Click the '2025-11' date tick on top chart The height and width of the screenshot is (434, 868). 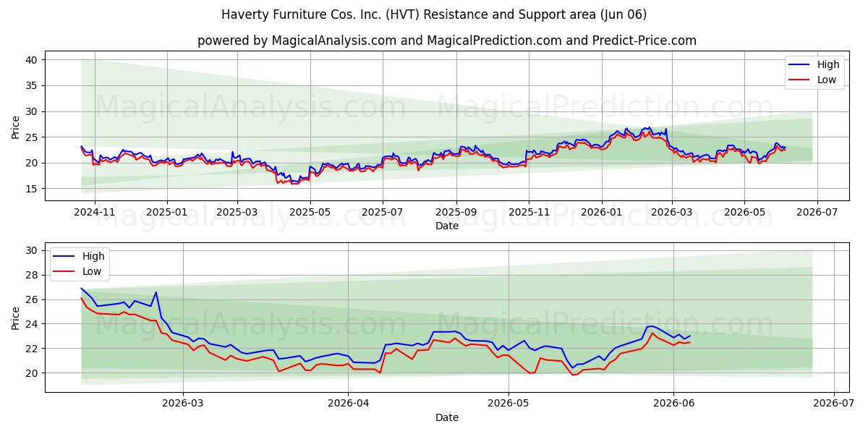pyautogui.click(x=528, y=213)
